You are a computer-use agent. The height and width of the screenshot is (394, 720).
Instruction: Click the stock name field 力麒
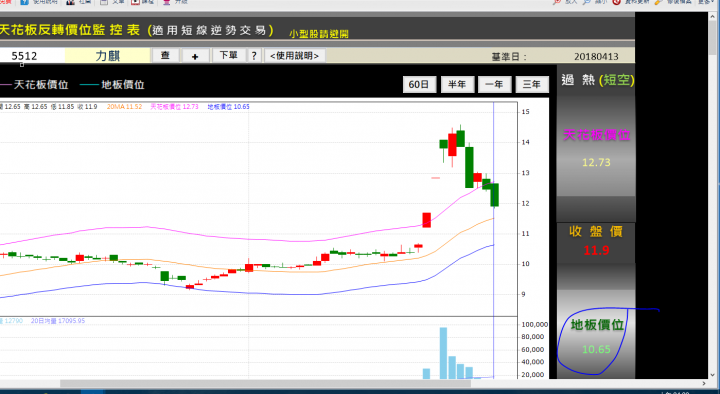tap(107, 56)
